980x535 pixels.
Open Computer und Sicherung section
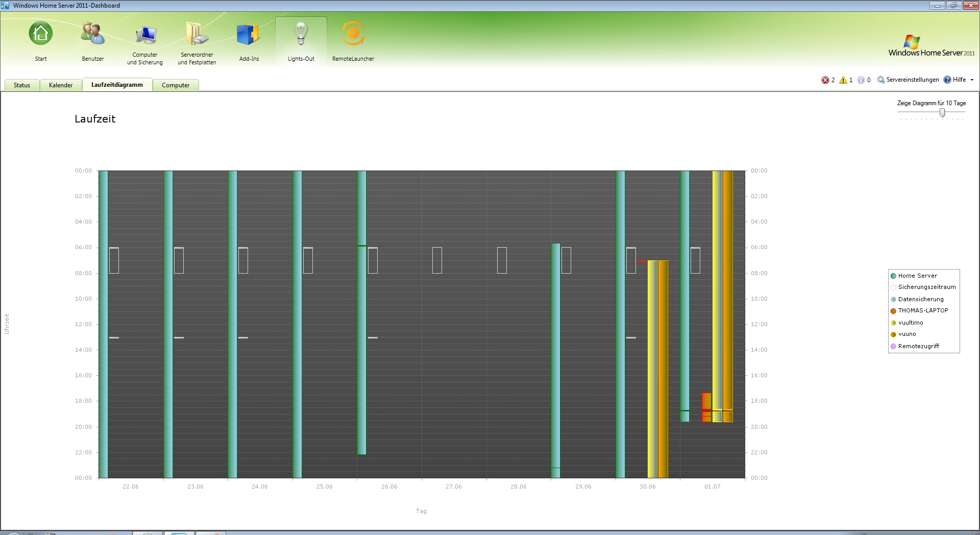(x=145, y=35)
